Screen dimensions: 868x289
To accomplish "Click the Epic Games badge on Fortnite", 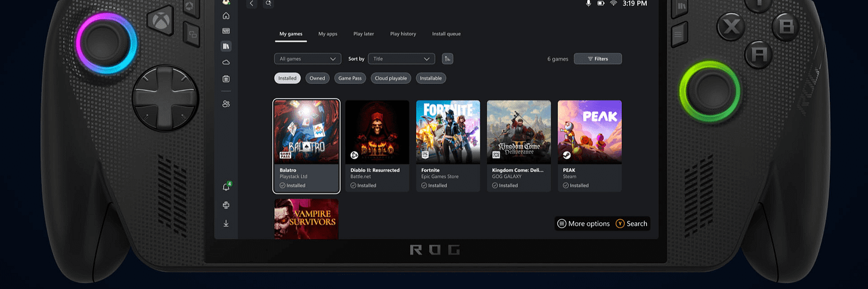I will click(x=426, y=156).
